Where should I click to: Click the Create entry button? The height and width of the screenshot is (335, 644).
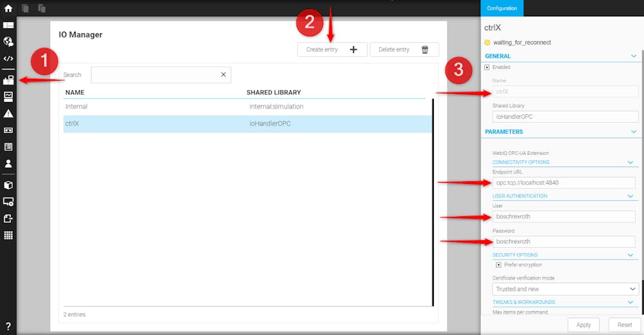tap(332, 49)
